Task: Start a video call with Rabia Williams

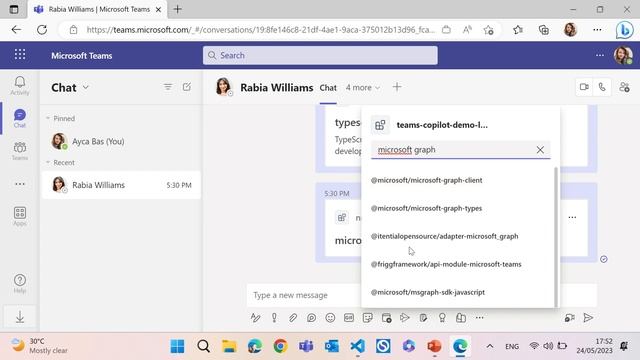Action: [584, 87]
